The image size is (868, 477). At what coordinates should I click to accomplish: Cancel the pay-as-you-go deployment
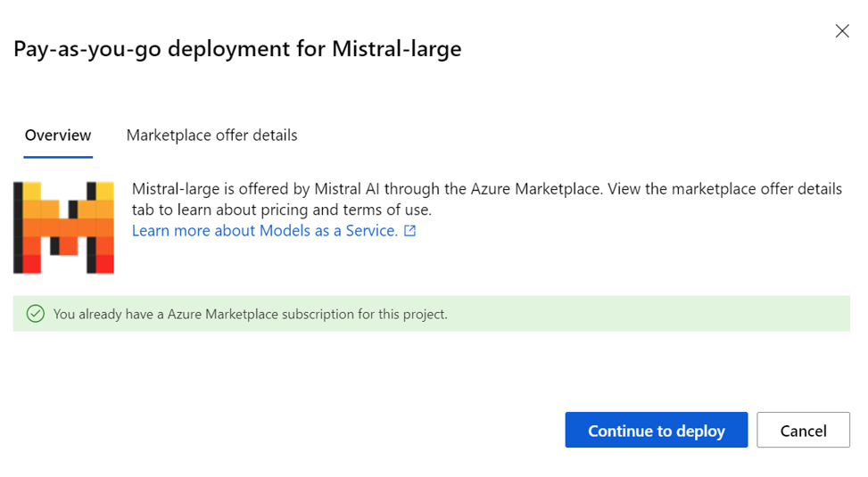(x=803, y=430)
